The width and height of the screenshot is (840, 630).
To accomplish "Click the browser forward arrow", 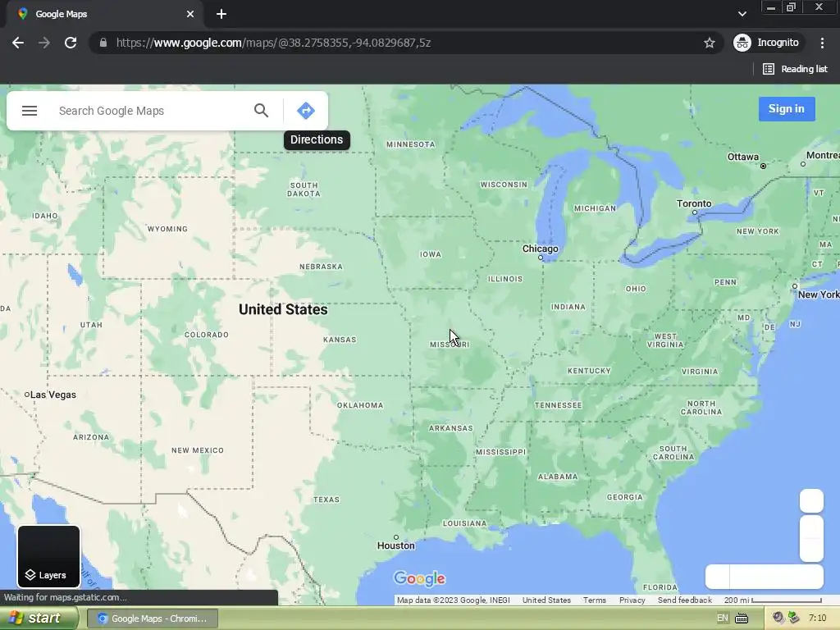I will click(44, 43).
